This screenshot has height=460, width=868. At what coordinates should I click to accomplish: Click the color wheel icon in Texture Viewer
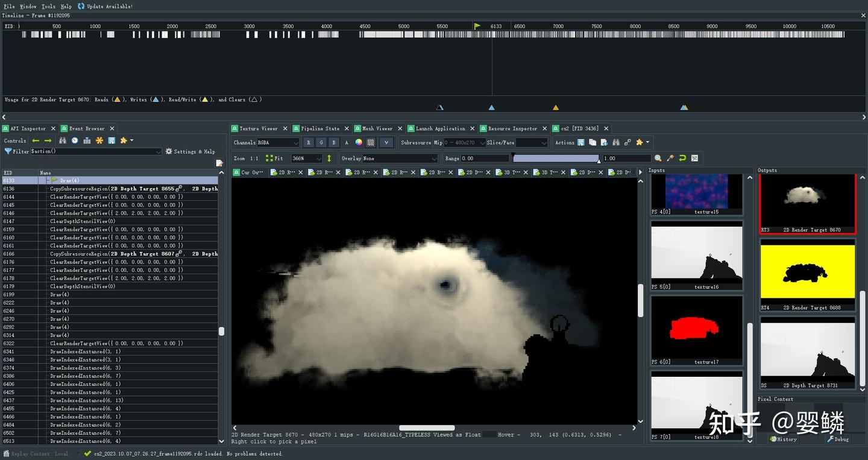pyautogui.click(x=359, y=143)
